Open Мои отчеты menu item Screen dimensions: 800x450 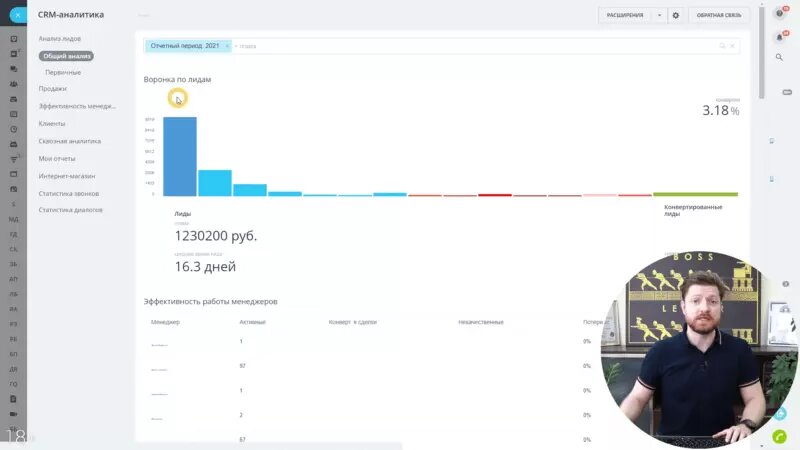point(57,159)
